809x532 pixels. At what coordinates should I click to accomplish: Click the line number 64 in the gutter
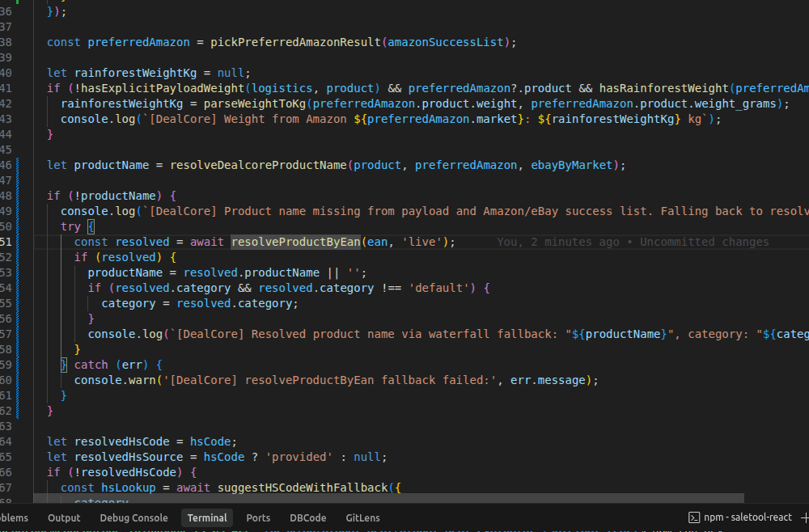tap(6, 441)
